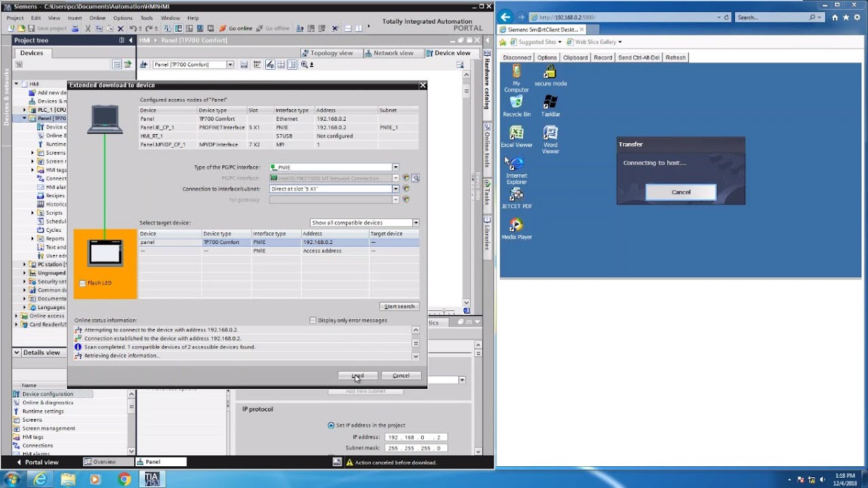Click the browser Back arrow button
Image resolution: width=868 pixels, height=488 pixels.
506,17
